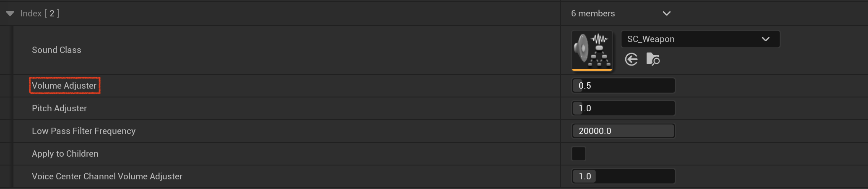Click the Pitch Adjuster 1.0 value box
This screenshot has height=189, width=868.
[624, 108]
